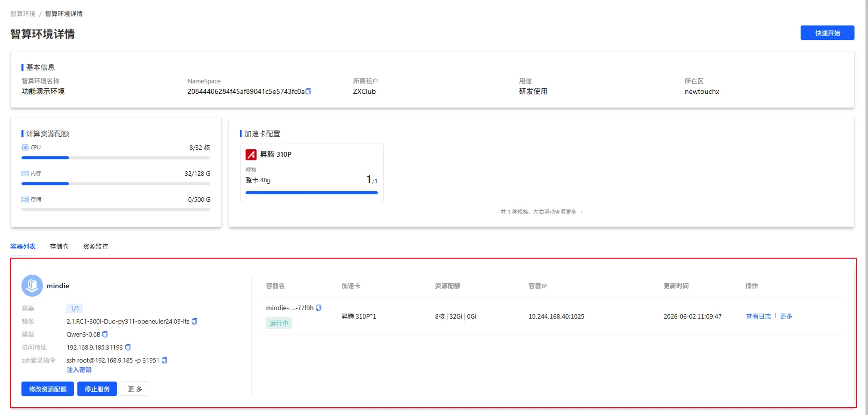Copy the ssh login command
868x415 pixels.
(x=164, y=360)
